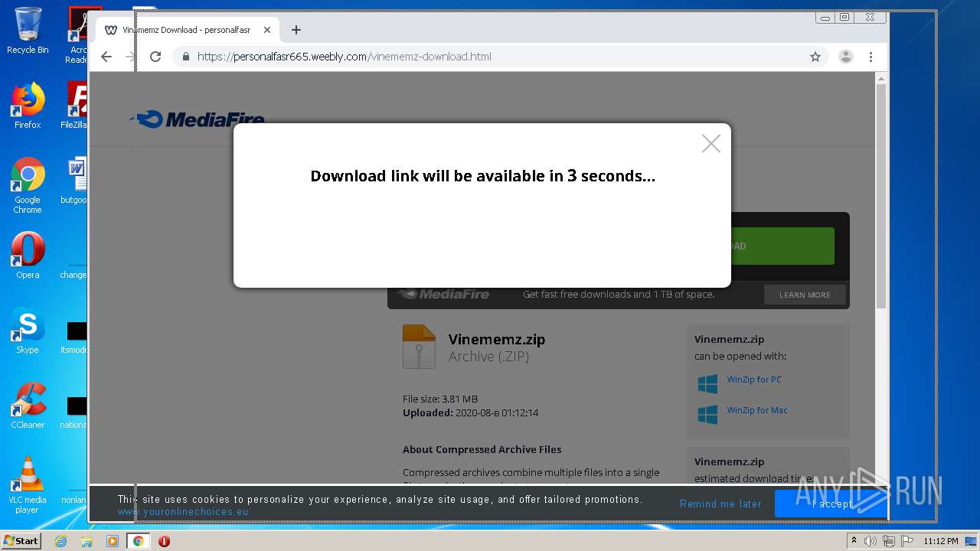Click the zip archive file icon
The width and height of the screenshot is (980, 551).
[419, 347]
